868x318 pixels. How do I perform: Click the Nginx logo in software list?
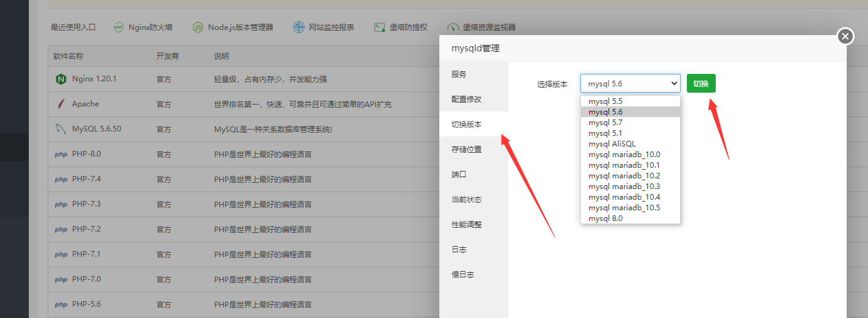tap(61, 79)
